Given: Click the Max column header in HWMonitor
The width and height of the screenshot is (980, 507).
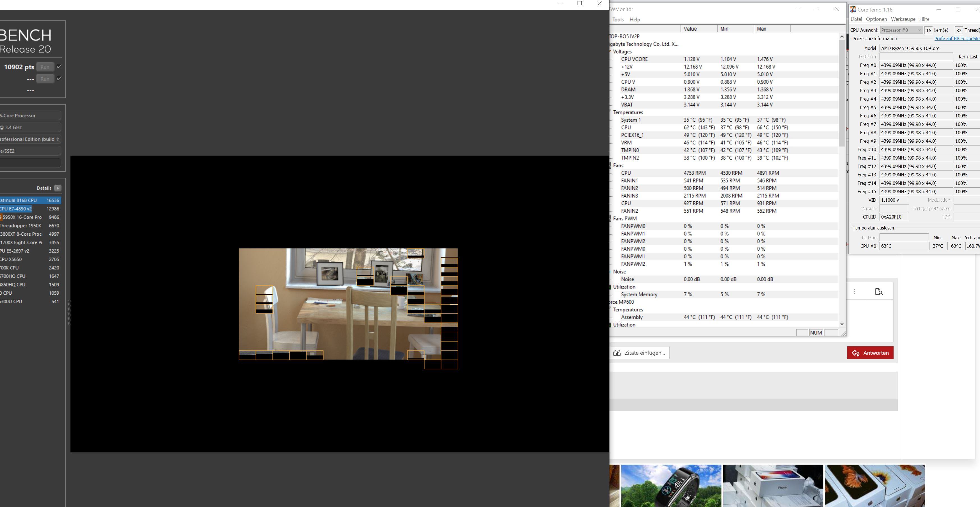Looking at the screenshot, I should (772, 29).
